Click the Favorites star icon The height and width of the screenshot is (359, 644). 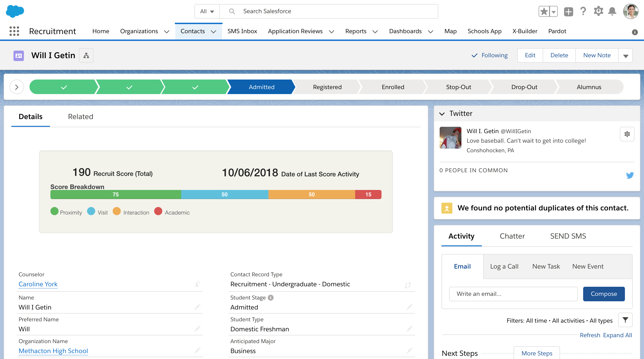tap(544, 12)
